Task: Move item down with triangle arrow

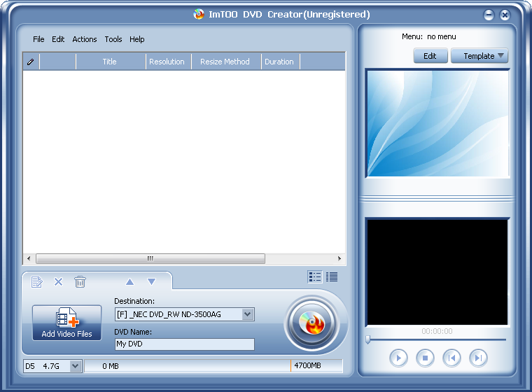Action: [x=151, y=281]
